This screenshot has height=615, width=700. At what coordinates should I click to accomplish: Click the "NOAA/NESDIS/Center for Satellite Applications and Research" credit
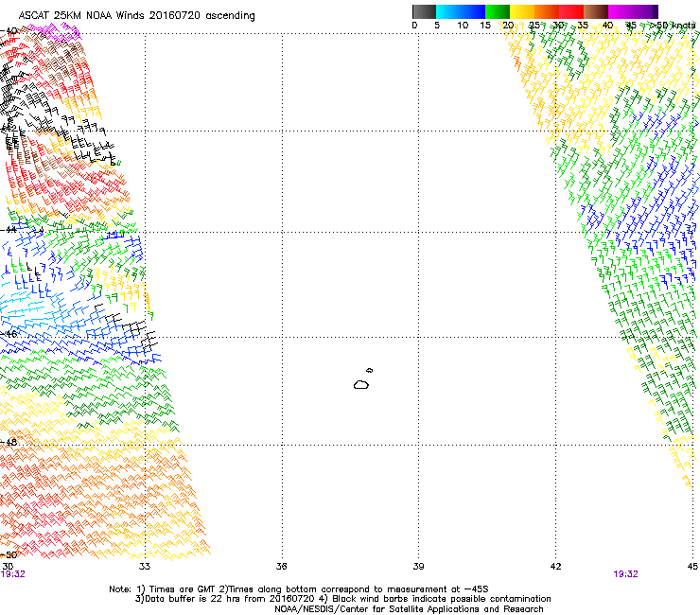pyautogui.click(x=409, y=609)
